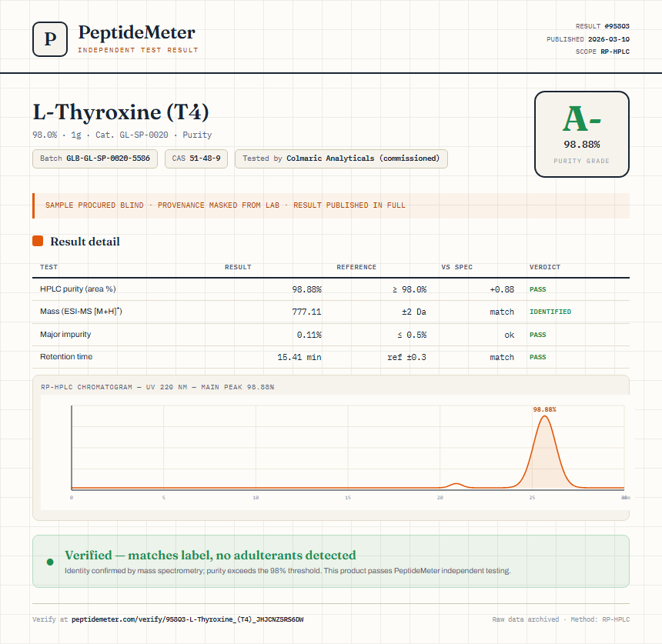Click the HPLC purity (area %) row label
Screen dimensions: 662x644
78,289
